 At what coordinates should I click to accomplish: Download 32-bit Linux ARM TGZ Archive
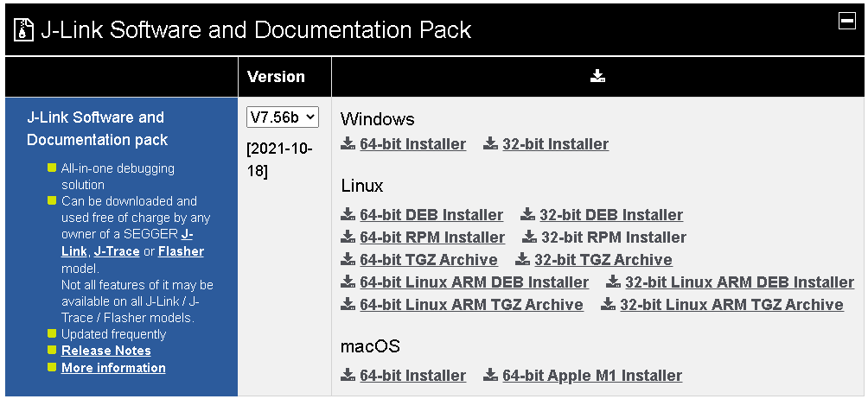(x=731, y=305)
